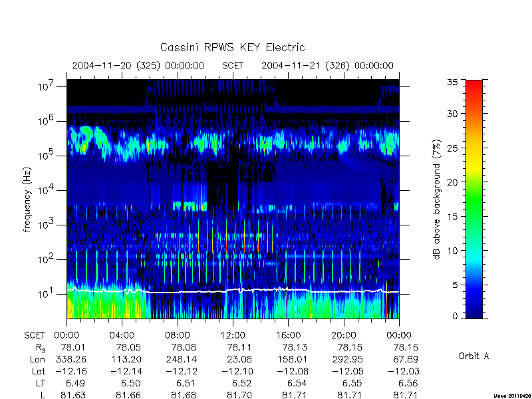Click the colorbar tick label '30'
Image resolution: width=532 pixels, height=399 pixels.
[452, 114]
